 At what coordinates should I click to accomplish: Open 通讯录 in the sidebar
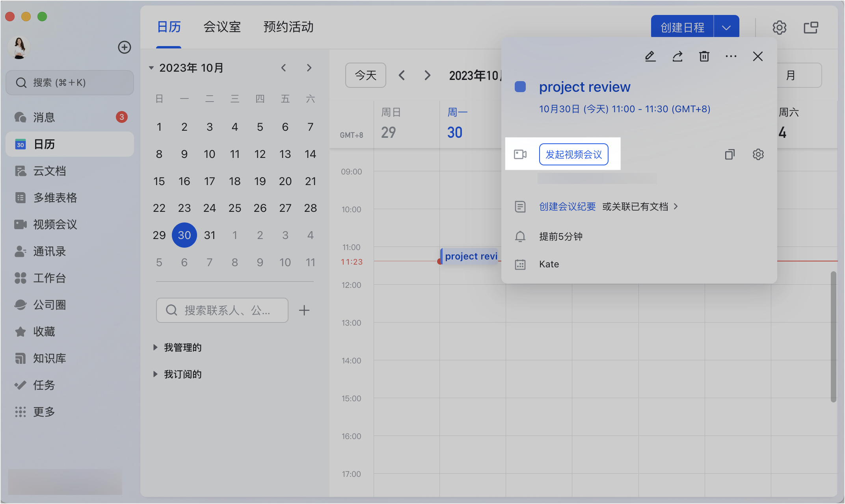[70, 251]
